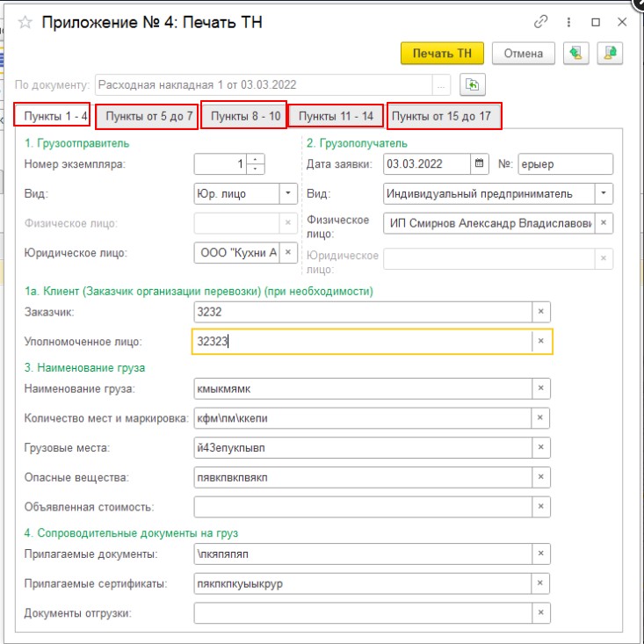This screenshot has height=644, width=644.
Task: Click the empty Документы отгрузки input
Action: pyautogui.click(x=363, y=613)
